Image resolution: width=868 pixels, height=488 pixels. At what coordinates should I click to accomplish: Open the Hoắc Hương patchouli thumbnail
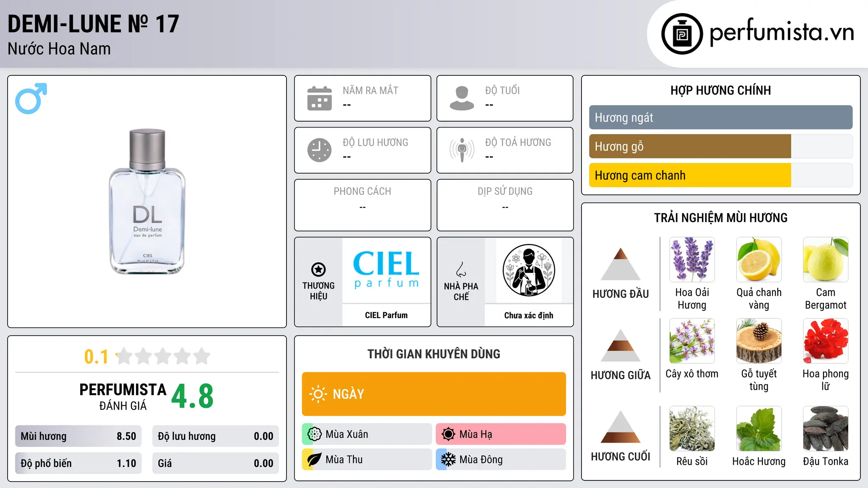coord(759,429)
